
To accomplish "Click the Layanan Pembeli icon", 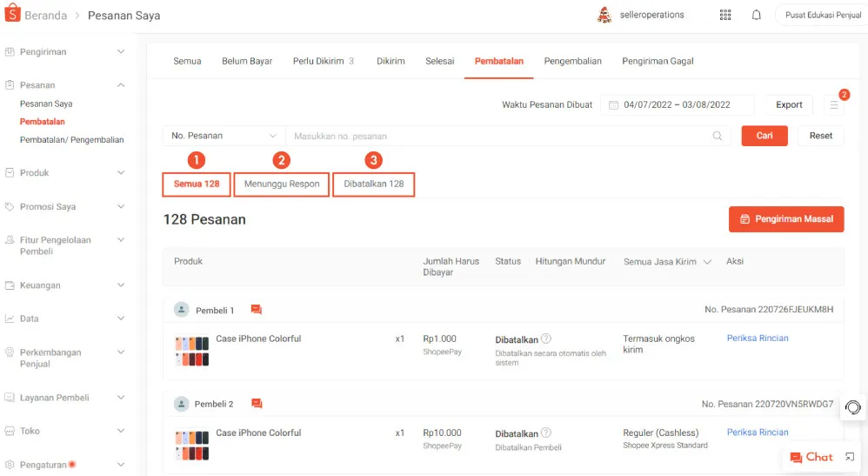I will (10, 398).
